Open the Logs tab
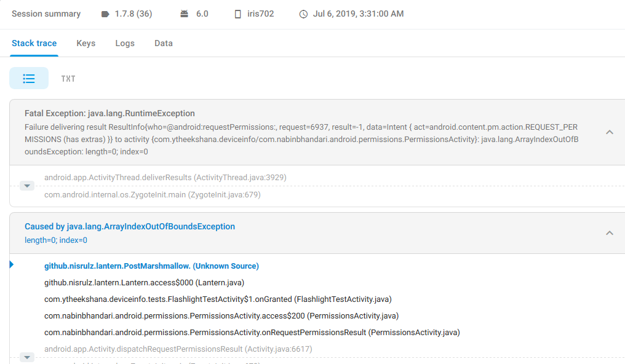The height and width of the screenshot is (364, 625). 125,44
